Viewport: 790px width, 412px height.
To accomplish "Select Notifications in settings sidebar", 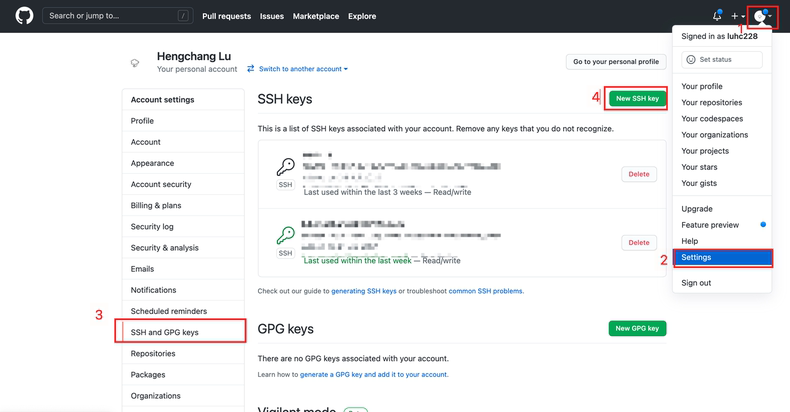I will (x=183, y=290).
